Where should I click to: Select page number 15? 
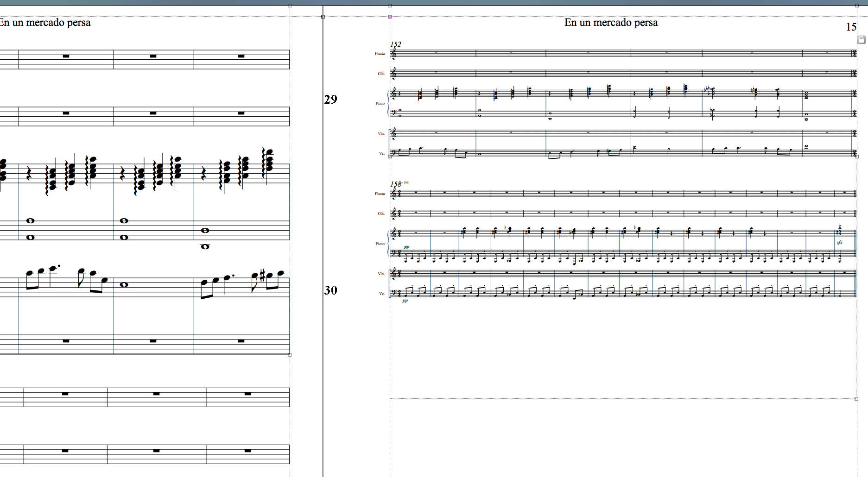pyautogui.click(x=851, y=27)
